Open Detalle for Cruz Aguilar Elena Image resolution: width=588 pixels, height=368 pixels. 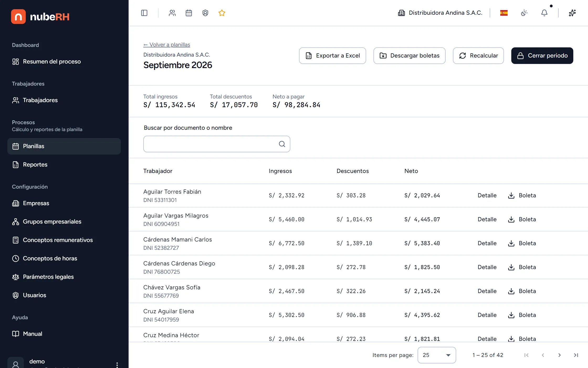[x=487, y=315]
